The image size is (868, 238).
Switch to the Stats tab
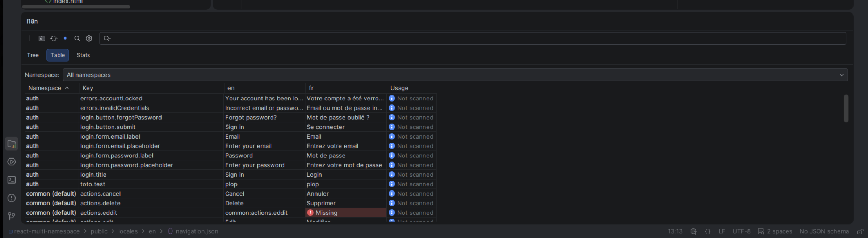point(83,55)
